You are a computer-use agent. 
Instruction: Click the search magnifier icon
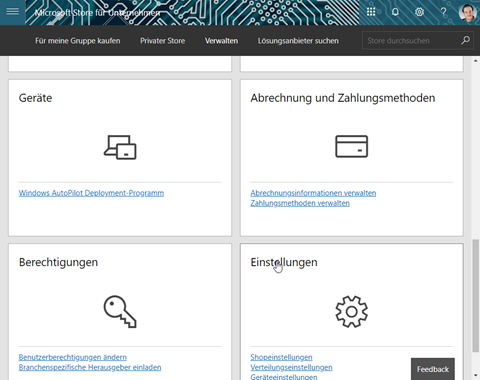click(x=466, y=40)
